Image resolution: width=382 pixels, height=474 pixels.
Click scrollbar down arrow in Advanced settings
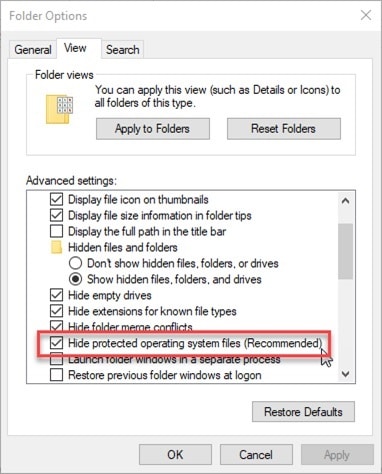(345, 374)
